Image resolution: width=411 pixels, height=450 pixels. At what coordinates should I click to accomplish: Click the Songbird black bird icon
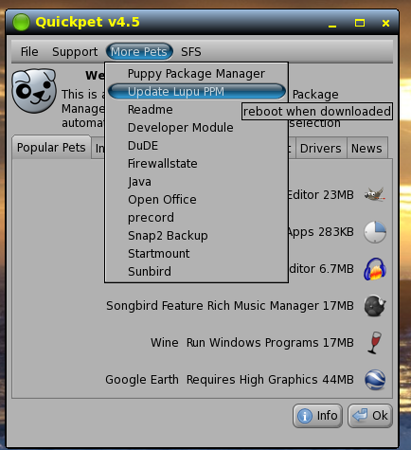tap(375, 306)
